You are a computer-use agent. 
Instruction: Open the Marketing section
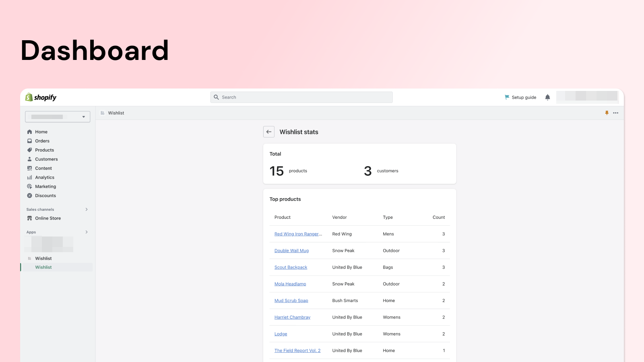(45, 186)
